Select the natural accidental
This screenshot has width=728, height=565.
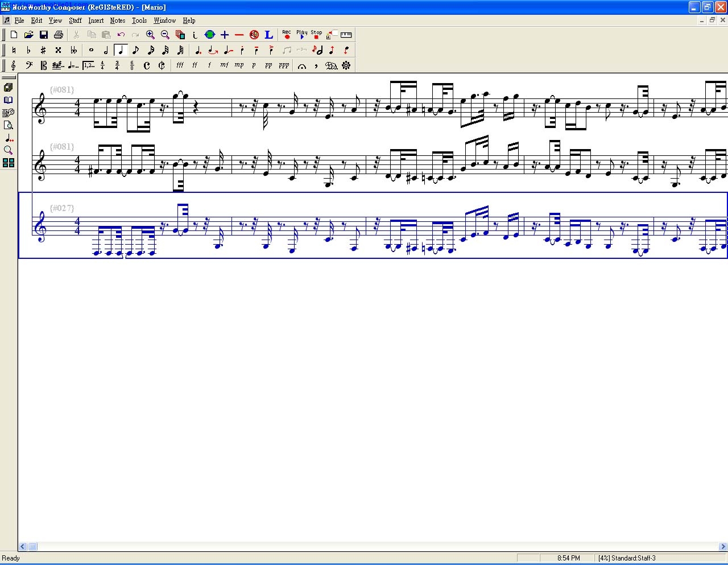coord(14,50)
